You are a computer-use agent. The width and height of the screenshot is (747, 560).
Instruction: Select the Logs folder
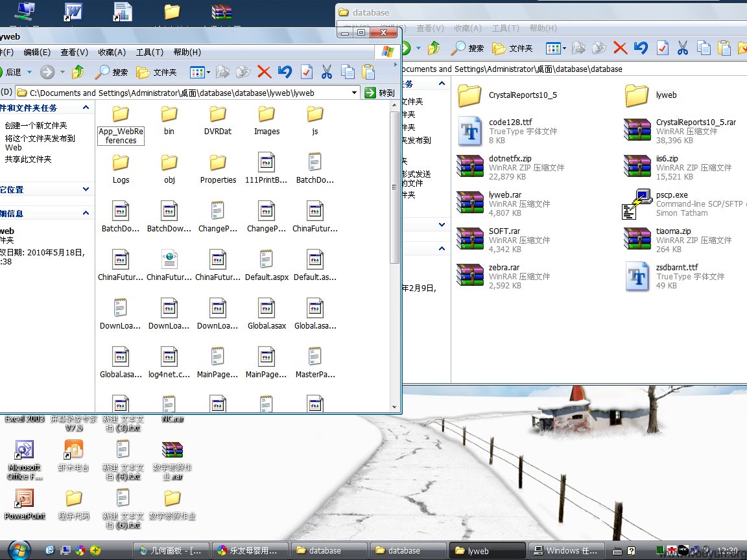(121, 169)
